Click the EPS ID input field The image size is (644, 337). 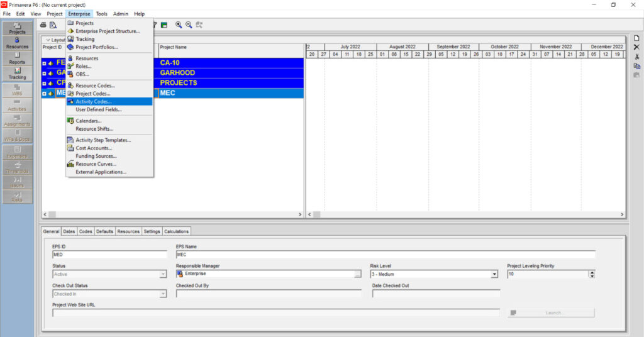[109, 255]
